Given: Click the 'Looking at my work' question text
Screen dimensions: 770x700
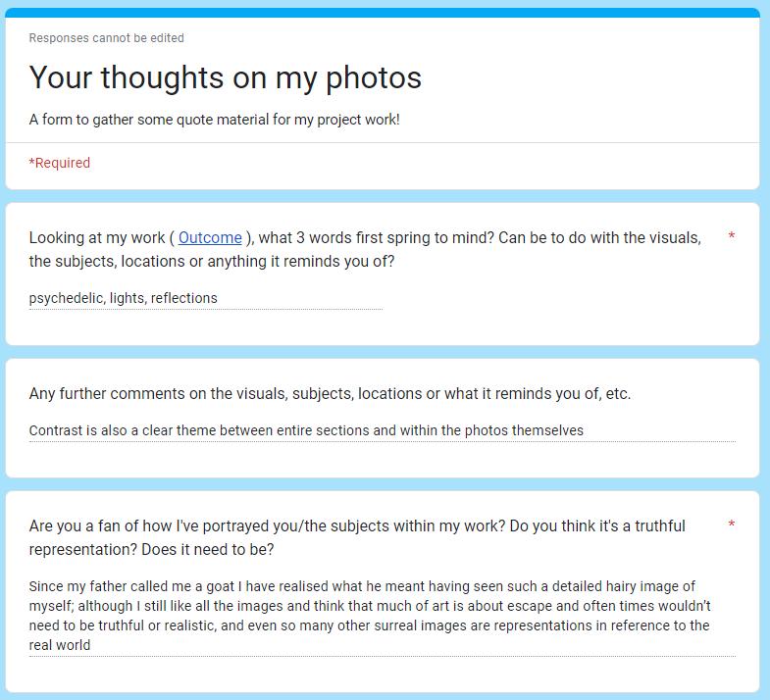Looking at the screenshot, I should [98, 237].
